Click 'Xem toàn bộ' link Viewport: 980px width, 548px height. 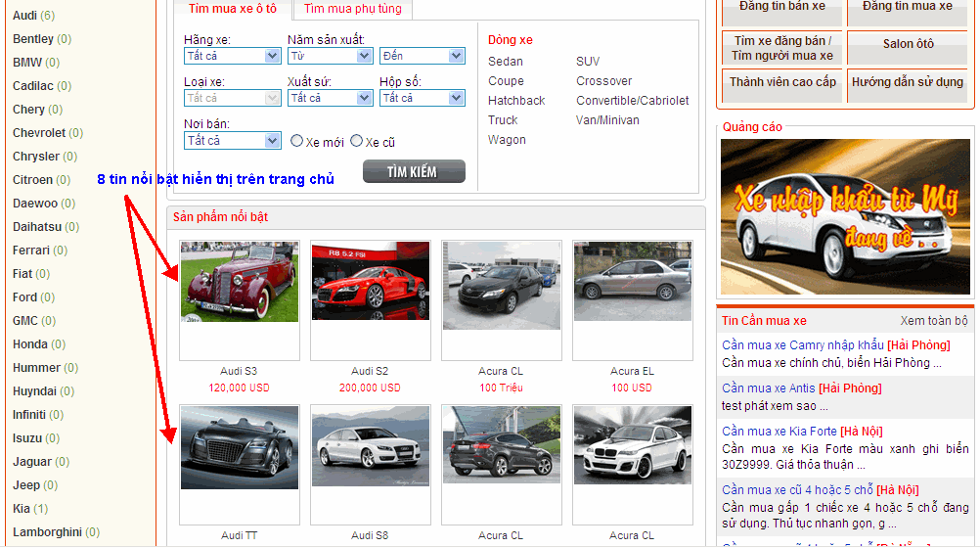[x=934, y=320]
